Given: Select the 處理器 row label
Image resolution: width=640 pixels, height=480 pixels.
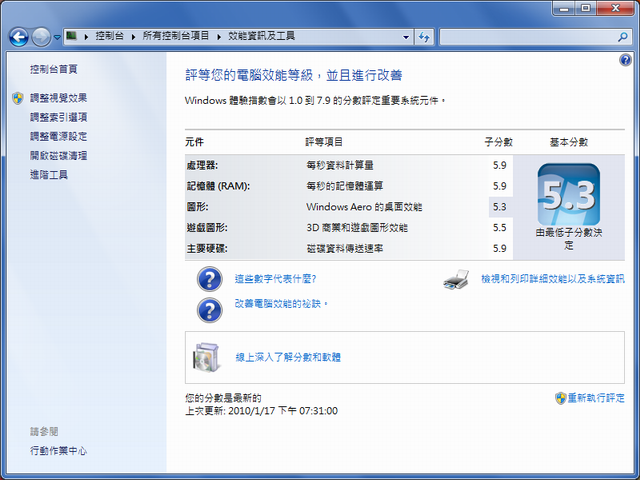Looking at the screenshot, I should 202,165.
